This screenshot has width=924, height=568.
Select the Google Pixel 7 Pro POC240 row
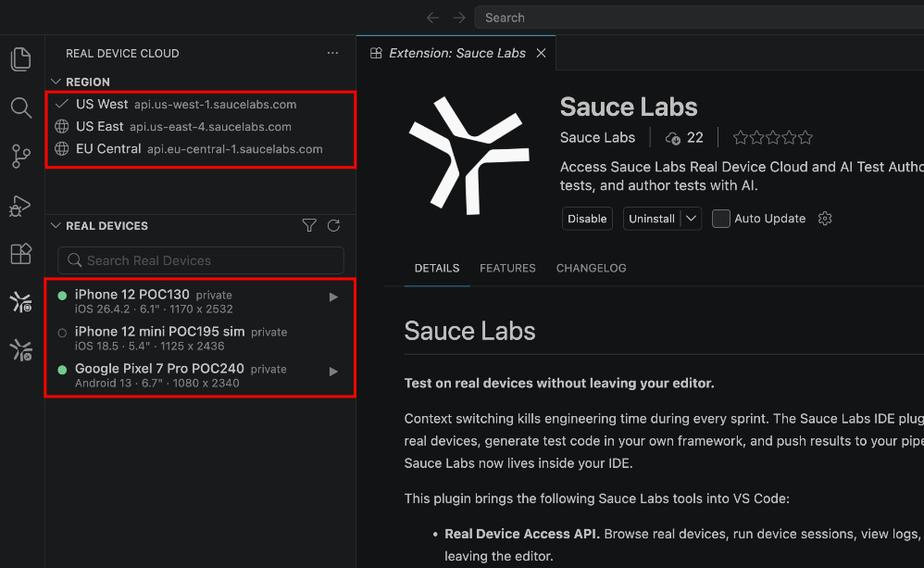[200, 375]
